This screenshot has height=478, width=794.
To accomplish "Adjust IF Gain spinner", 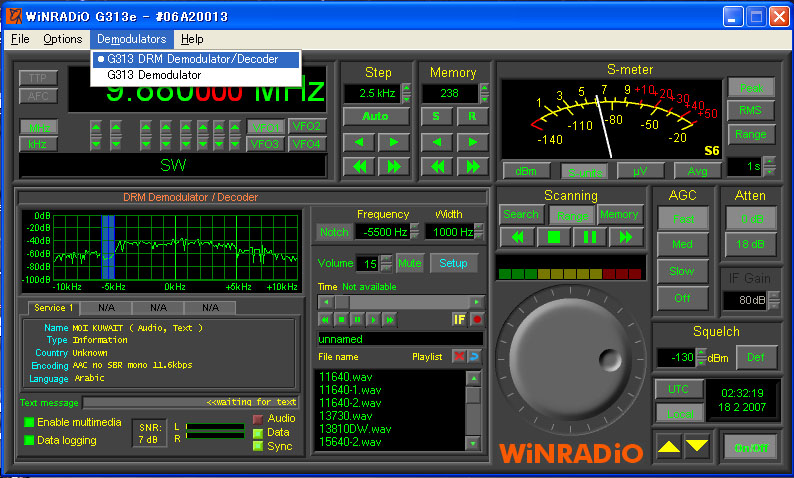I will (x=774, y=300).
